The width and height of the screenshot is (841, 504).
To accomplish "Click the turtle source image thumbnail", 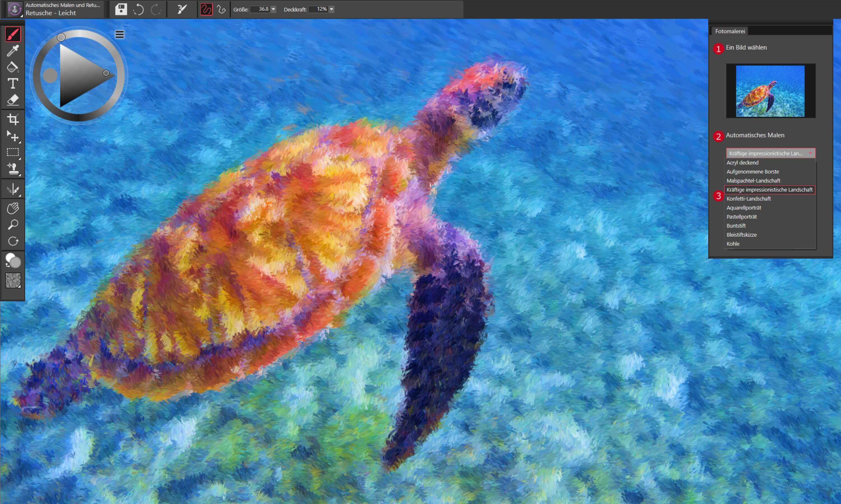I will click(770, 91).
